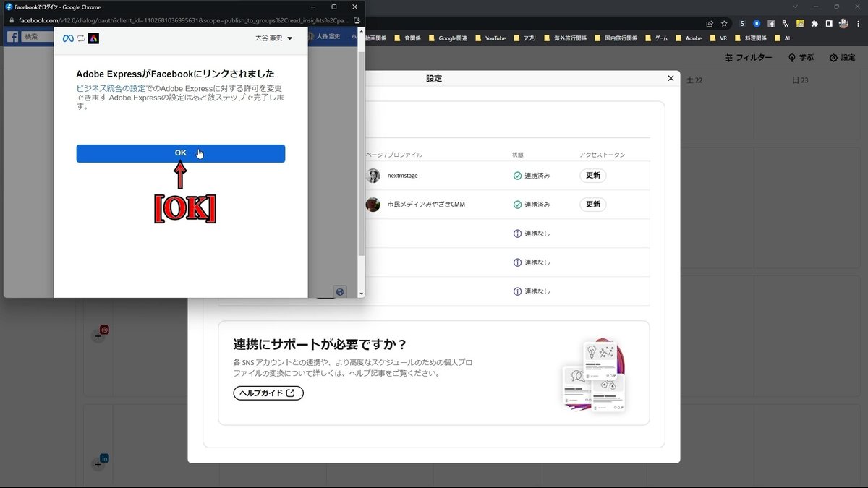Click the 土 22 calendar day header

[694, 80]
